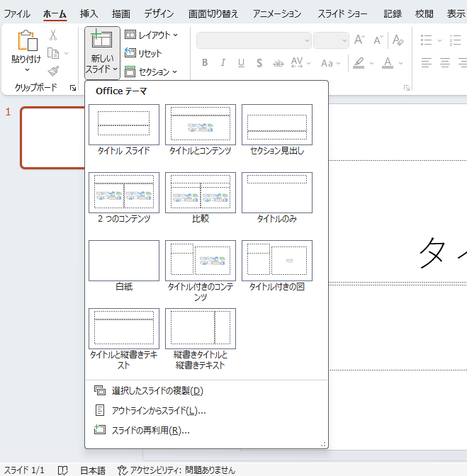
Task: Open the font name combo box
Action: point(254,40)
